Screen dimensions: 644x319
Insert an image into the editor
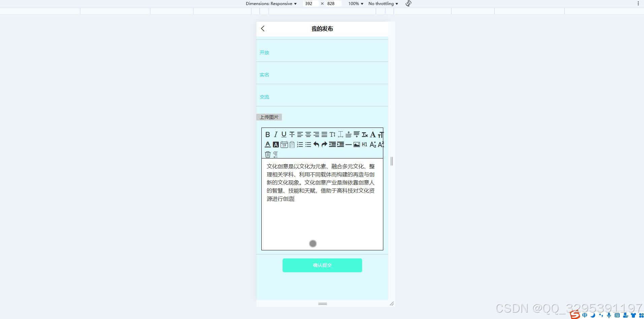(356, 144)
